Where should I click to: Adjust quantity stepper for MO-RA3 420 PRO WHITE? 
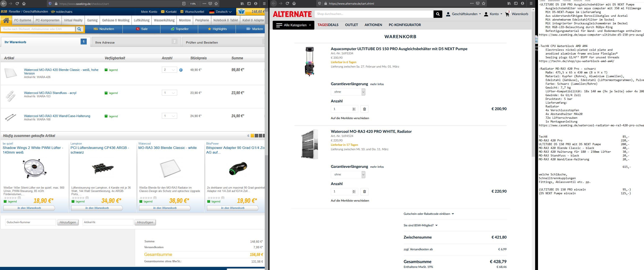click(354, 192)
